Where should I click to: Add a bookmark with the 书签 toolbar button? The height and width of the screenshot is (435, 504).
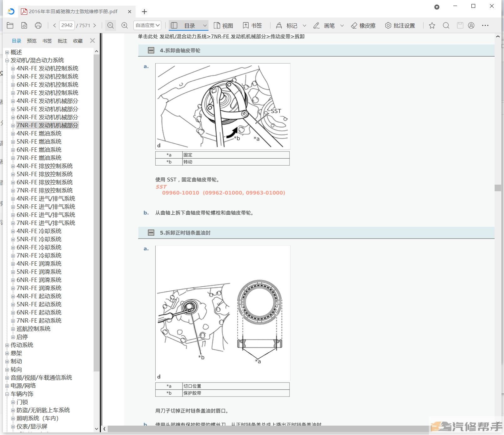(252, 25)
